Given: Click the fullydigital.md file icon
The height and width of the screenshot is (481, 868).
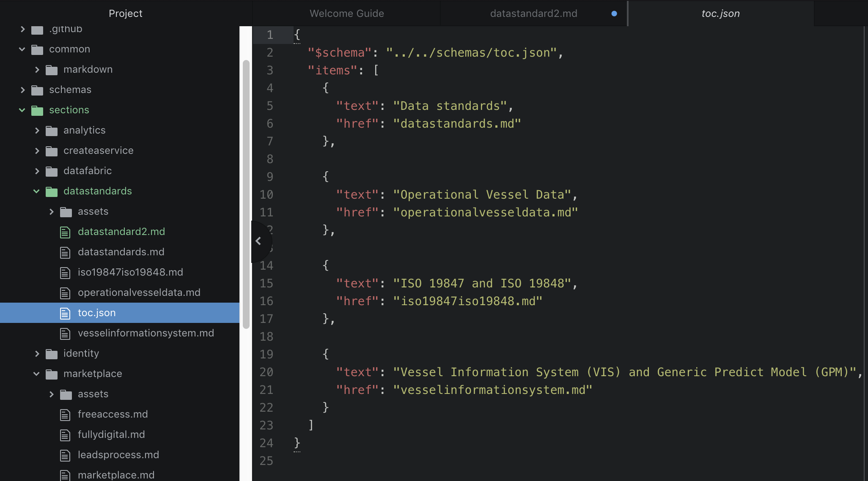Looking at the screenshot, I should point(65,435).
